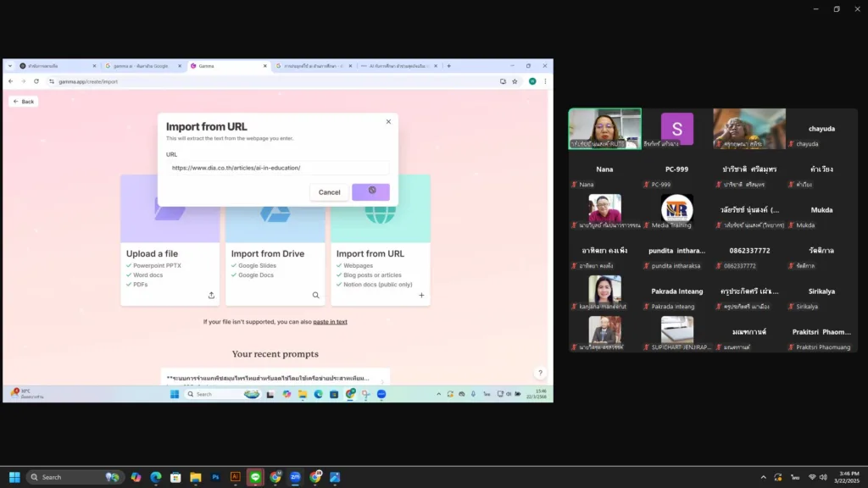Open the help question mark button

click(541, 373)
